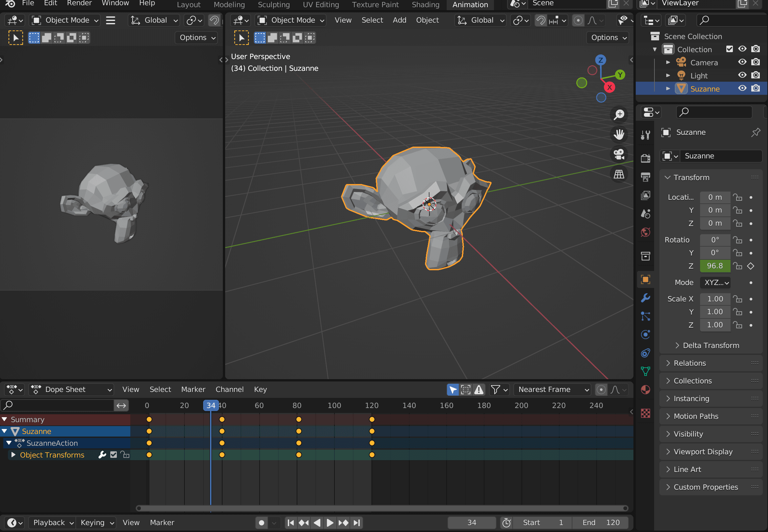
Task: Open the World properties tab
Action: (x=645, y=232)
